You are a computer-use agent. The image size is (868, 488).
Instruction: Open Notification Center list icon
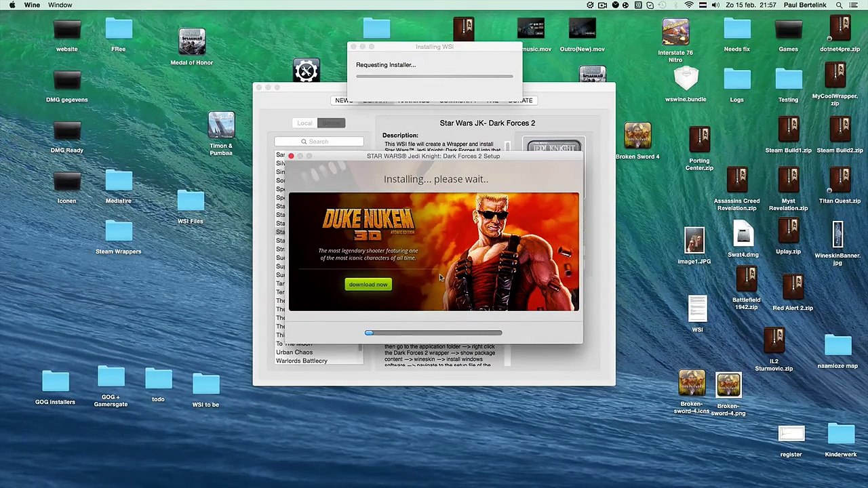[x=853, y=5]
